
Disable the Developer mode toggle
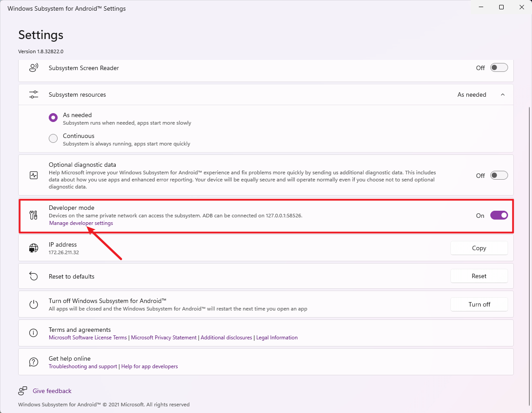[x=499, y=216]
